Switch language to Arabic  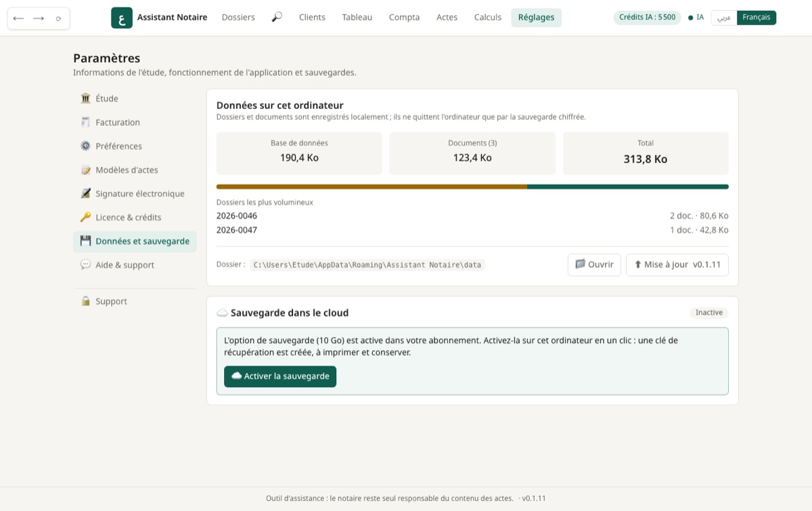click(x=724, y=18)
